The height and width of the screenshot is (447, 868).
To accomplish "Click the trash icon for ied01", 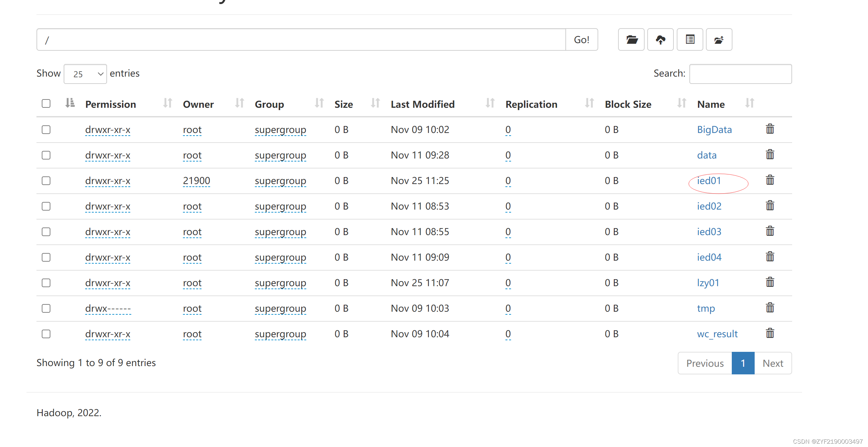I will (770, 180).
